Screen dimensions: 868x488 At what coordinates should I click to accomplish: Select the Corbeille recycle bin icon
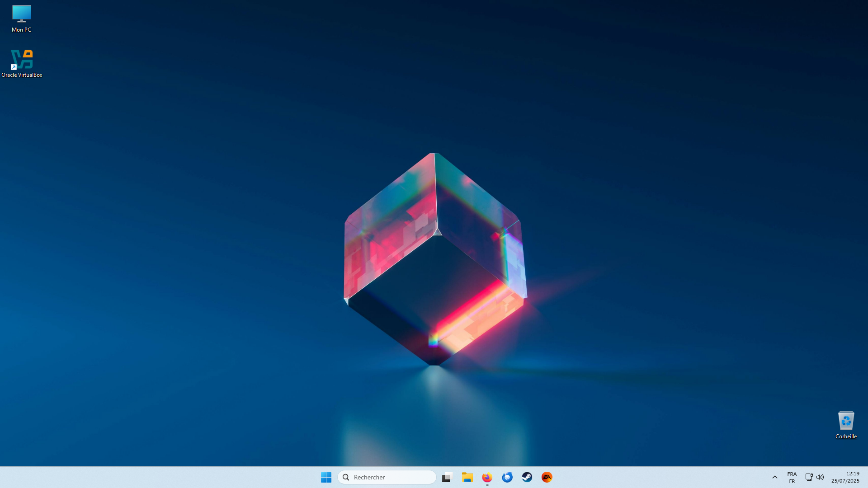click(846, 425)
